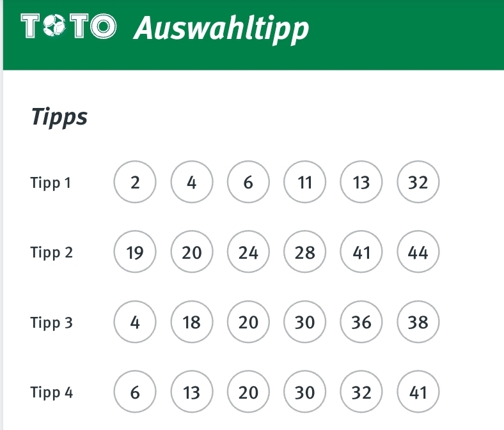
Task: Select number 41 in Tipp 4
Action: (418, 392)
